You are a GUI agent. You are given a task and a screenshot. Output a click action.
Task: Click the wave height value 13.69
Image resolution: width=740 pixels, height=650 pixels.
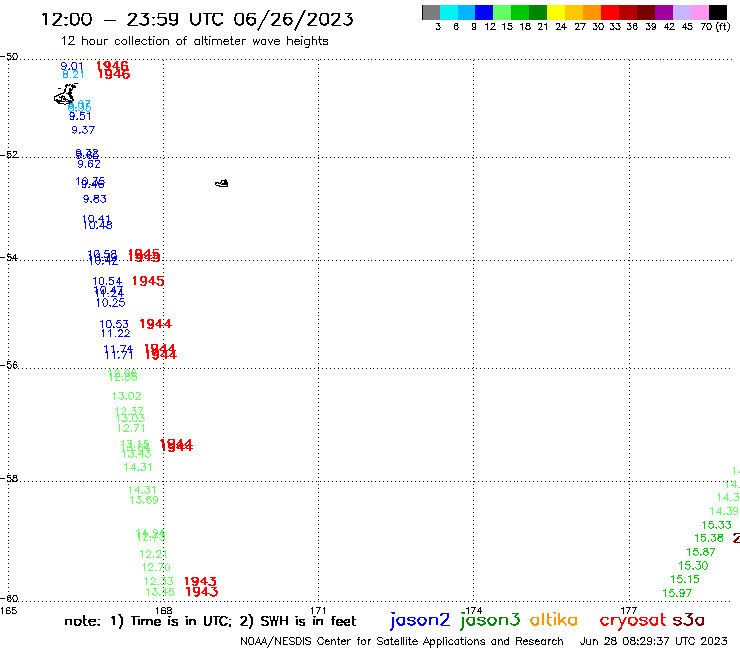(x=144, y=500)
